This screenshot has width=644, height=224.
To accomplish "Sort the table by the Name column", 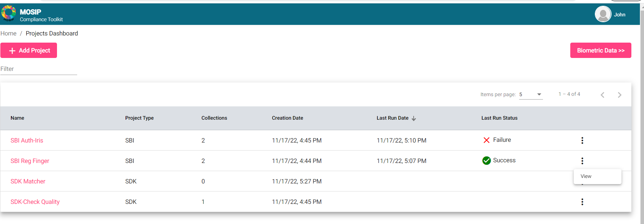I will (17, 118).
